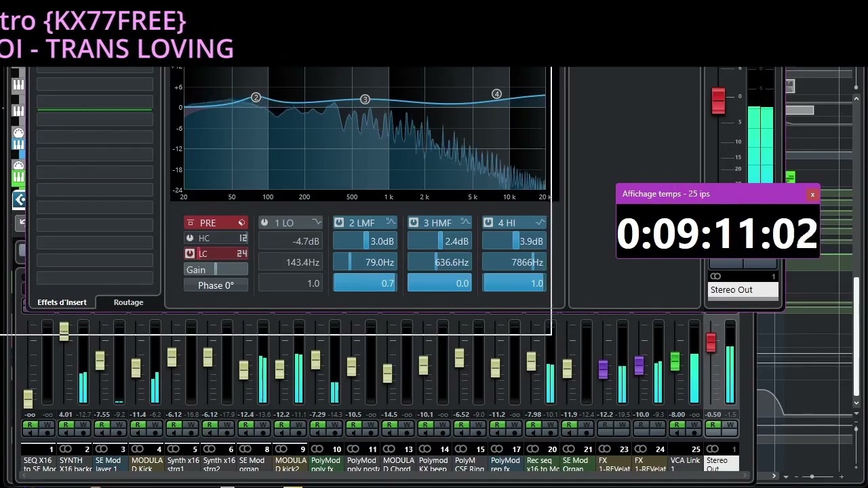Switch to the Routage tab
Viewport: 868px width, 488px height.
tap(128, 302)
